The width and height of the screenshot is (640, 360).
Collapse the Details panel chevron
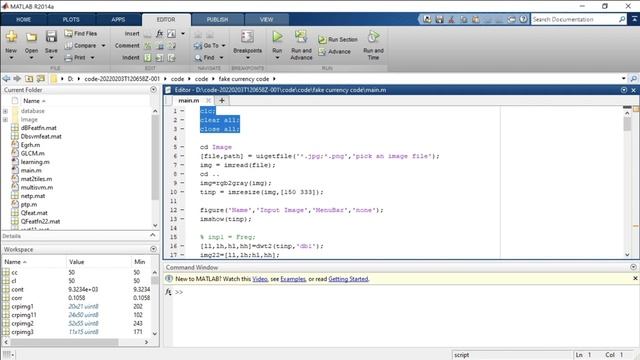point(153,235)
